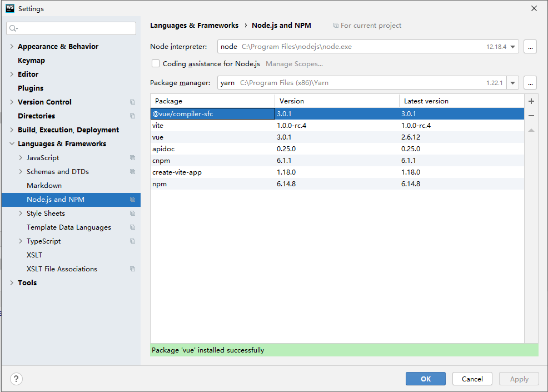
Task: Select the @vue/compiler-sfc package row
Action: 337,113
